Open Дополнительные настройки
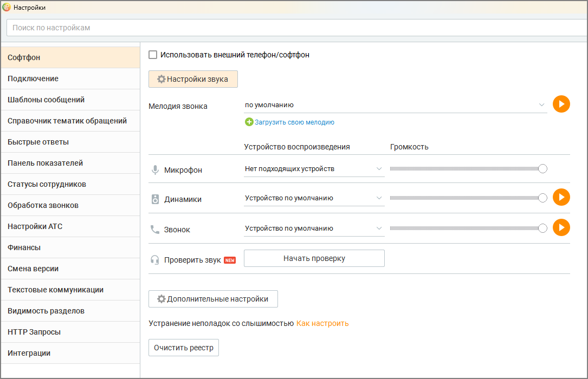588x379 pixels. [213, 299]
